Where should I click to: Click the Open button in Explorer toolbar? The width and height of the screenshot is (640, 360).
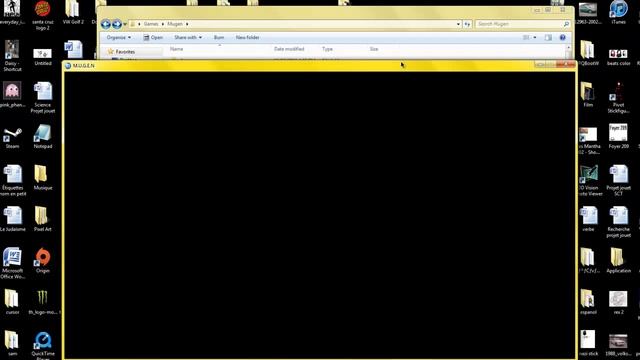pyautogui.click(x=153, y=38)
